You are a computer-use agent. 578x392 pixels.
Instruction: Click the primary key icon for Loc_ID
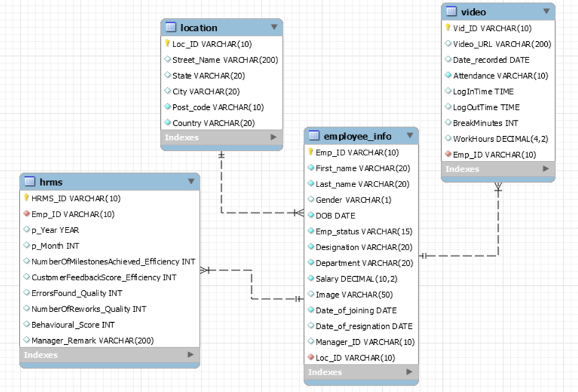tap(167, 44)
